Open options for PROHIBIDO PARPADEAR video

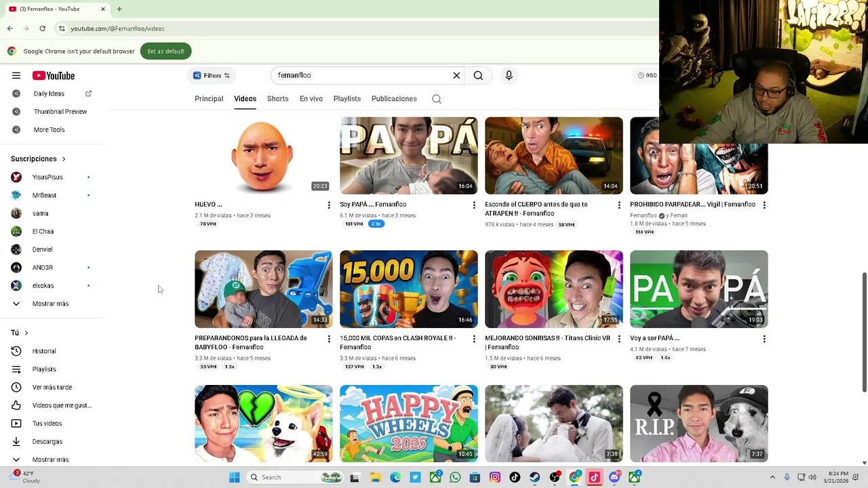point(764,205)
